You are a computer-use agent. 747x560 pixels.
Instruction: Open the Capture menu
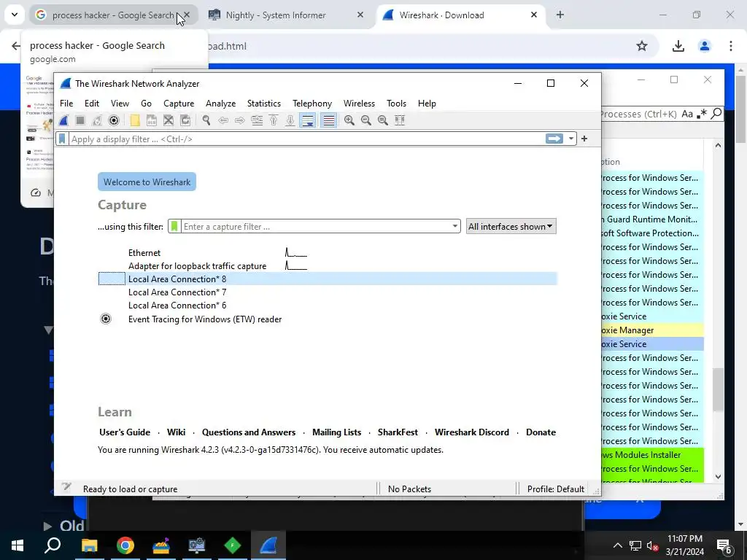[x=179, y=104]
